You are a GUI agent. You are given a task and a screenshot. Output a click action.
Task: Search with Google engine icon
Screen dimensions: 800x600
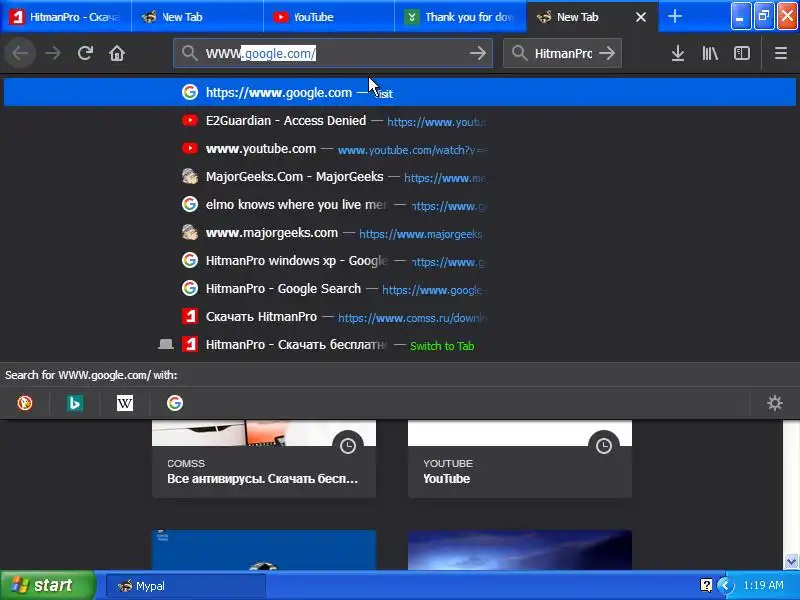coord(175,403)
